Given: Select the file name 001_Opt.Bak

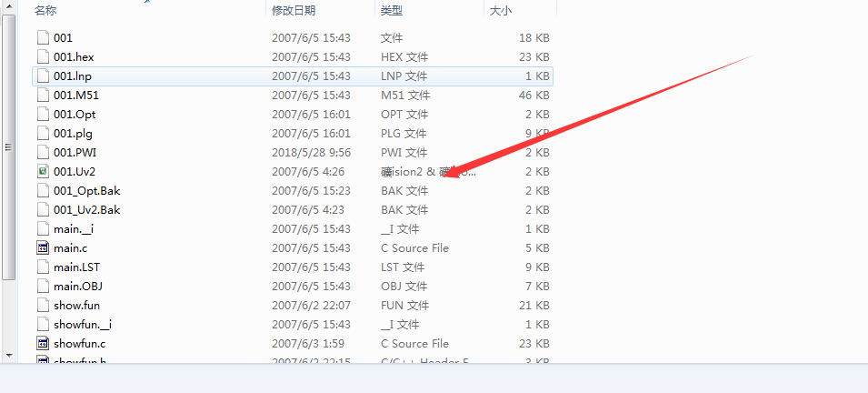Looking at the screenshot, I should pos(87,191).
